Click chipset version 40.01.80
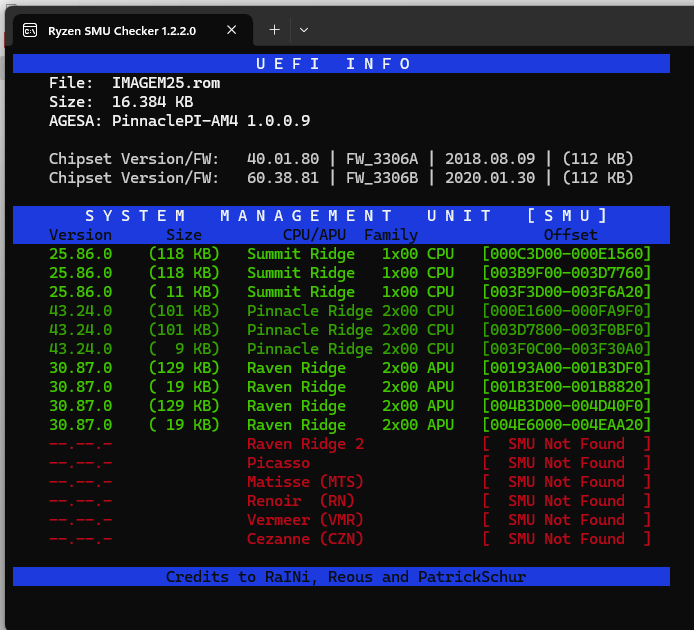 point(283,158)
